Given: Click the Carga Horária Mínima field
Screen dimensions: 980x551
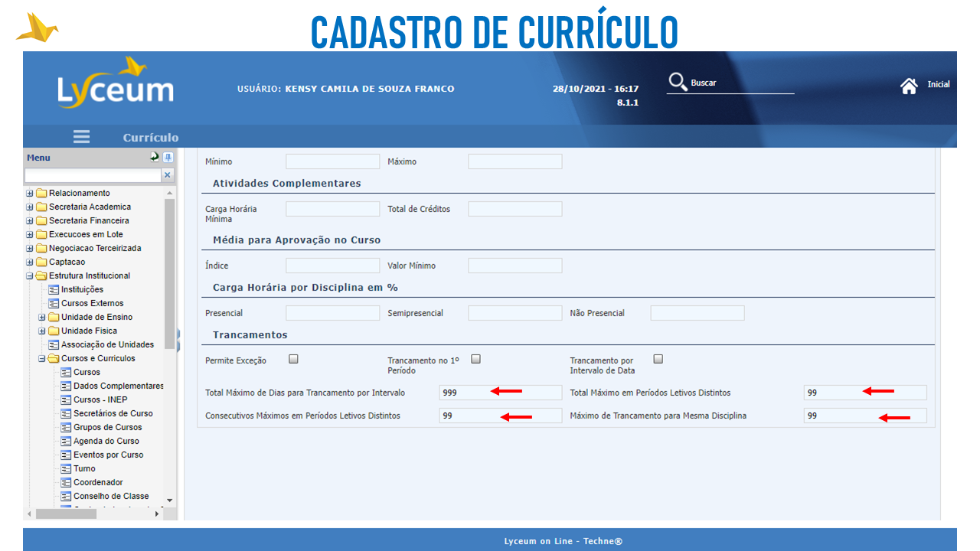Looking at the screenshot, I should (332, 209).
